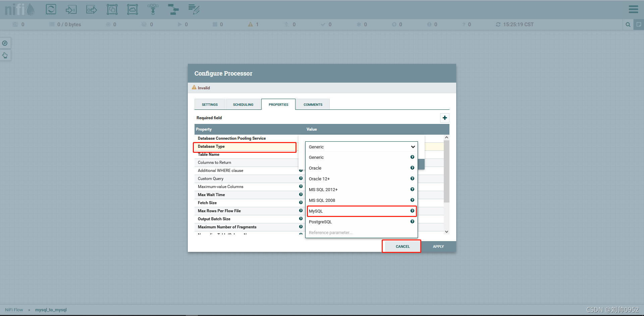Open the bulletin board icon
The image size is (644, 316).
click(639, 25)
